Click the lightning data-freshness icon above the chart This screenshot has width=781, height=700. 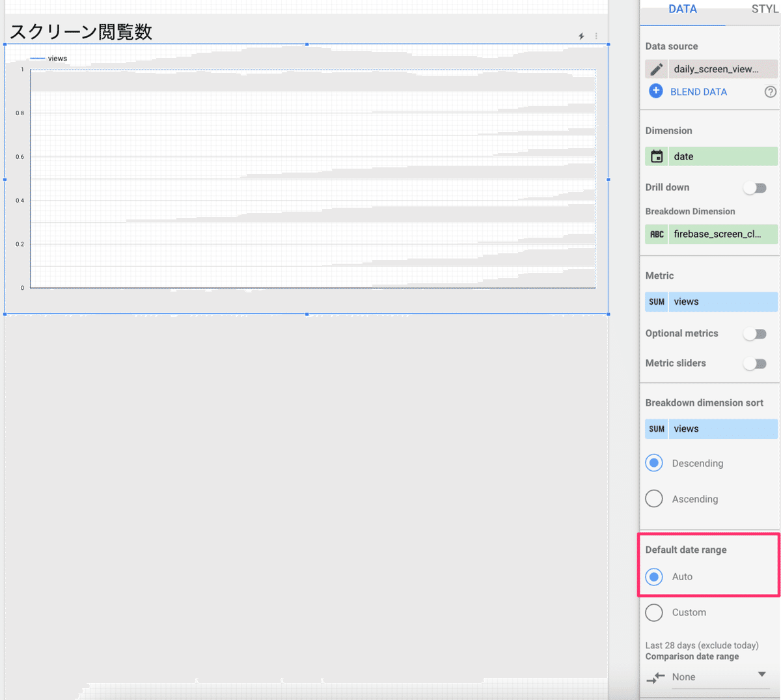tap(581, 36)
